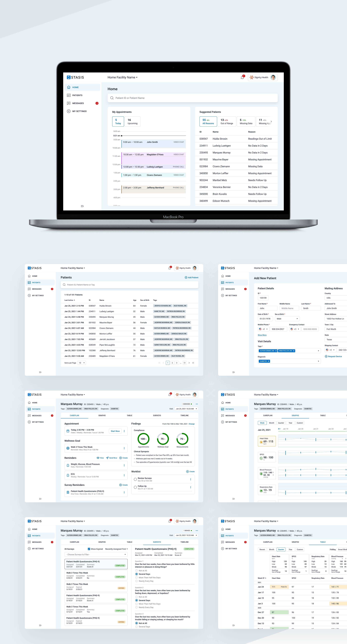Jump to last page in Patients pagination

pyautogui.click(x=193, y=363)
